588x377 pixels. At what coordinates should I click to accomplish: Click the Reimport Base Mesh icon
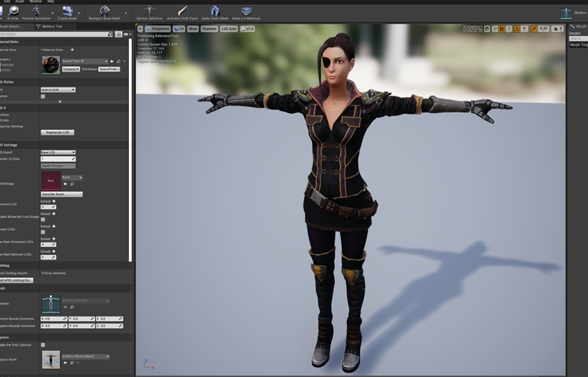(x=105, y=12)
